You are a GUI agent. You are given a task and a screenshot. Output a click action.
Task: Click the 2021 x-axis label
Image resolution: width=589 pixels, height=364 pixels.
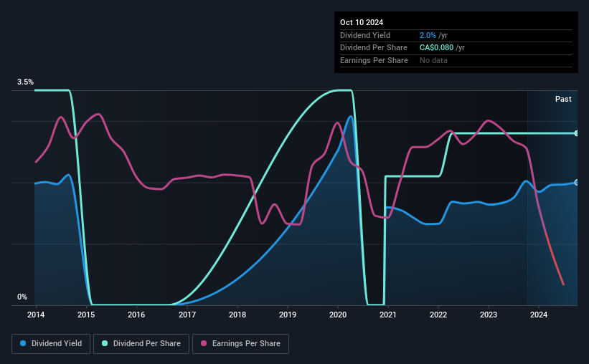pyautogui.click(x=388, y=315)
